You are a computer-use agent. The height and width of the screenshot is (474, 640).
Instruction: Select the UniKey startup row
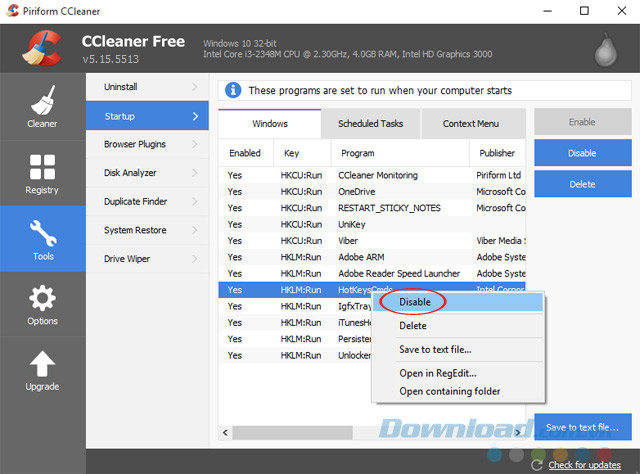(372, 224)
